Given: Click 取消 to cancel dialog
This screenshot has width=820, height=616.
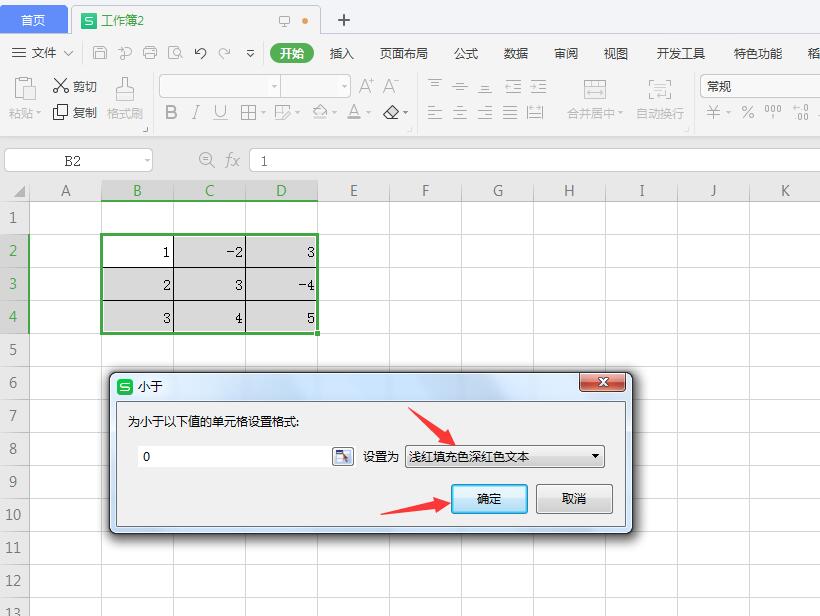Looking at the screenshot, I should click(x=574, y=498).
